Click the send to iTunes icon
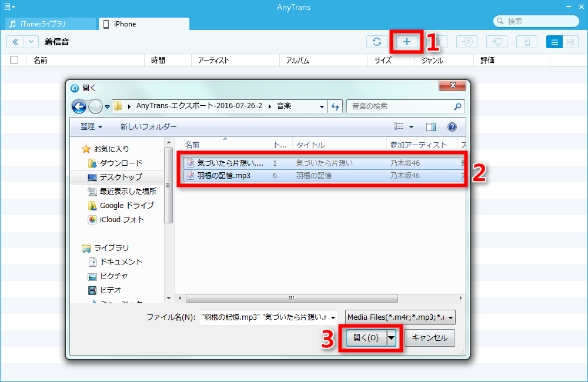The width and height of the screenshot is (588, 382). point(466,42)
